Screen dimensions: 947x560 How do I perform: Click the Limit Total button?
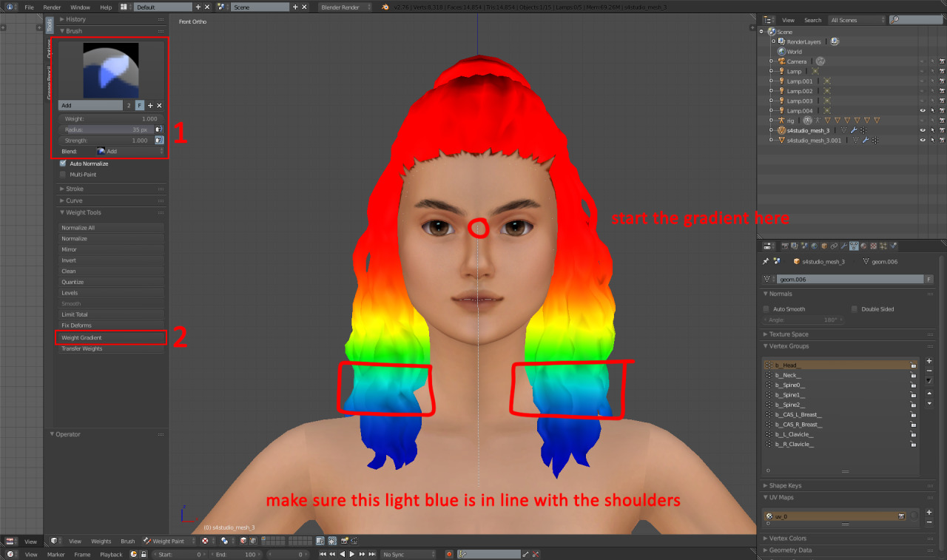click(x=111, y=314)
